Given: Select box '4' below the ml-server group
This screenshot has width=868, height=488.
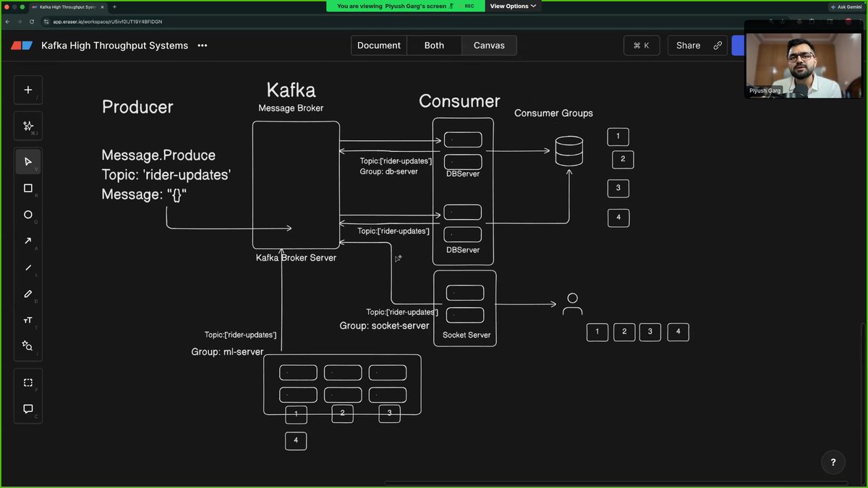Looking at the screenshot, I should tap(296, 440).
